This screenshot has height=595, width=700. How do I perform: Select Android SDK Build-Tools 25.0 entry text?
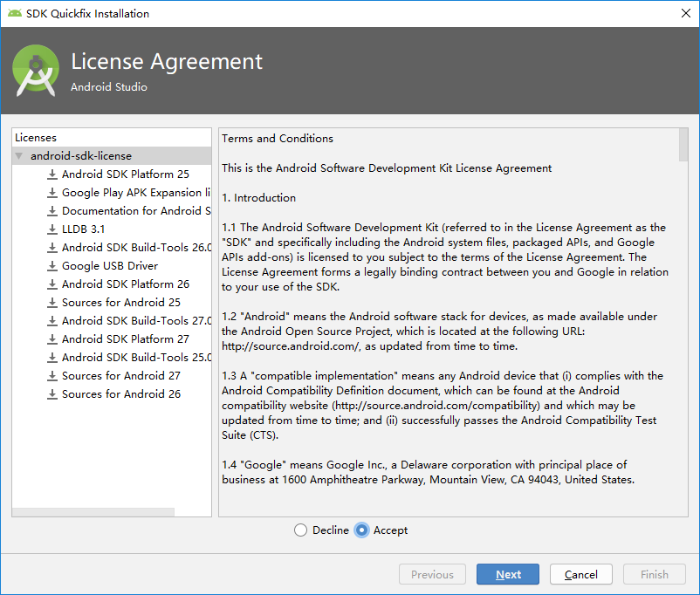click(136, 357)
